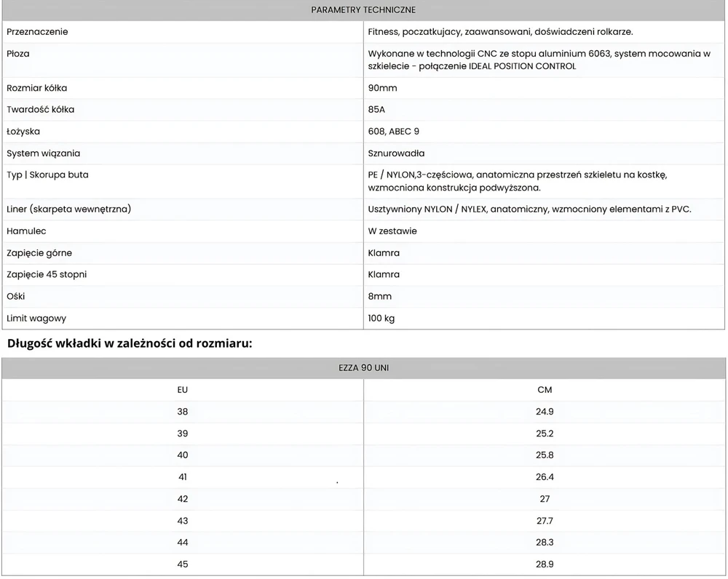Click the Liner (skarpeta wewnętrzna) label

pos(68,209)
